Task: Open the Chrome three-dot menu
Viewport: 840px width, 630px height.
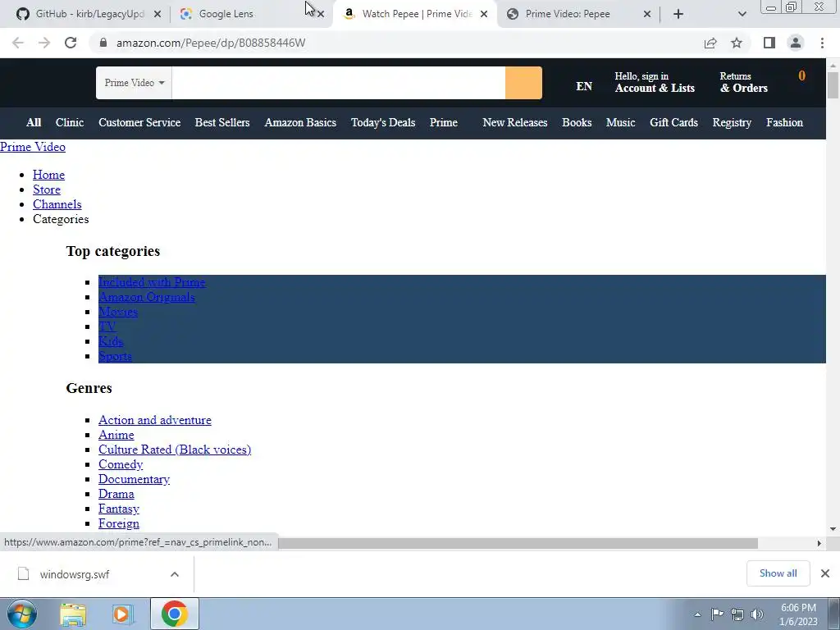Action: point(822,43)
